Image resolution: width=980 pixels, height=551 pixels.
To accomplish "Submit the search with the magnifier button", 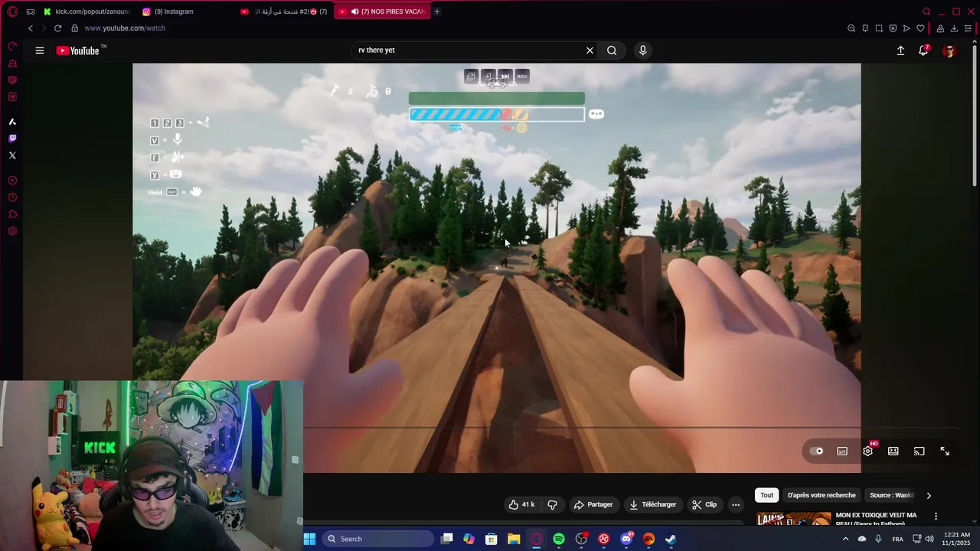I will [612, 51].
